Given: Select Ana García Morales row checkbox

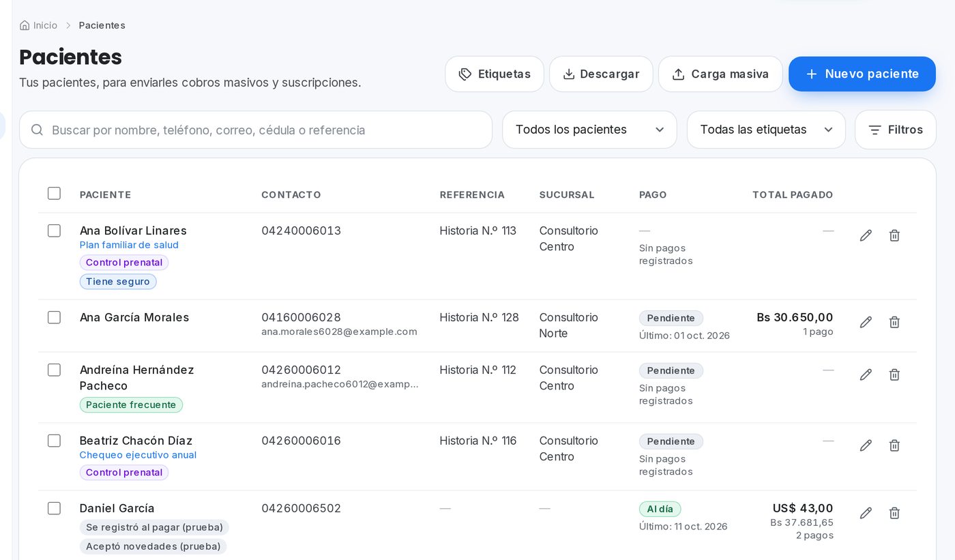Looking at the screenshot, I should coord(54,317).
